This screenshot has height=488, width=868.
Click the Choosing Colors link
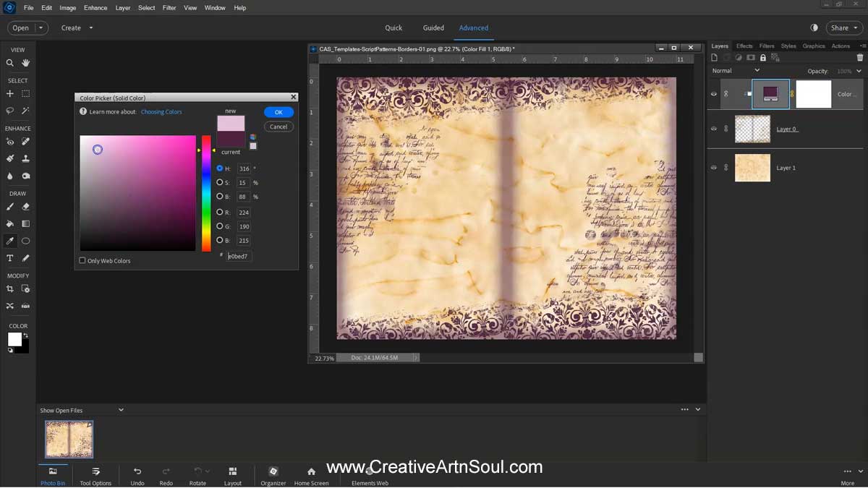[x=161, y=112]
